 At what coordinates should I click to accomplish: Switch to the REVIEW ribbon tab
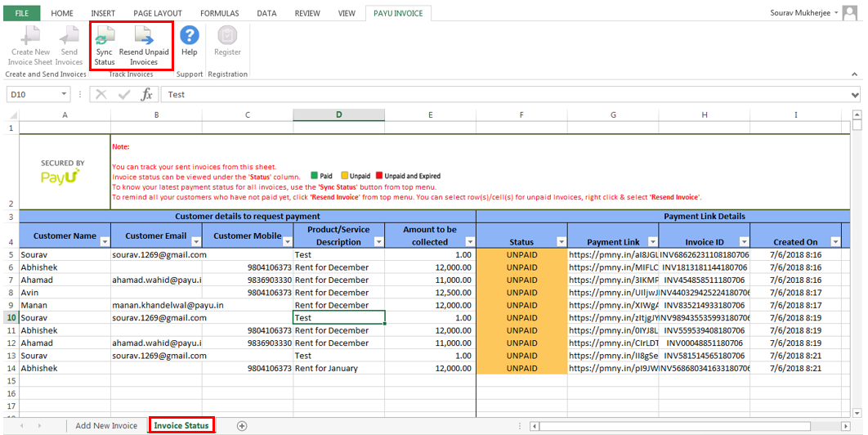point(307,13)
